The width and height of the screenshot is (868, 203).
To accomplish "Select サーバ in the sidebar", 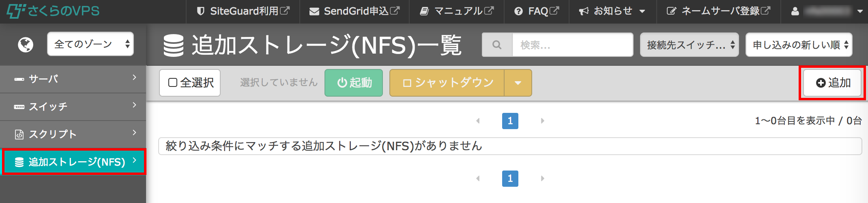I will coord(73,79).
